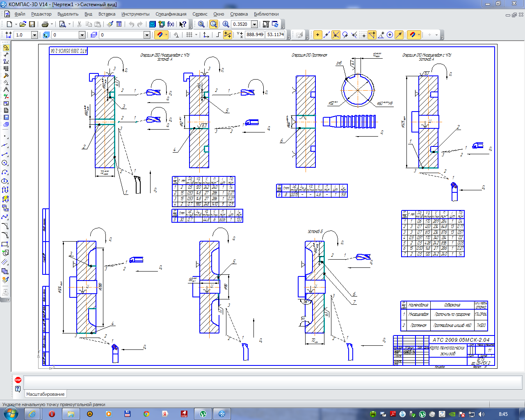Image resolution: width=525 pixels, height=420 pixels.
Task: Select the Масштабирование tab
Action: click(45, 394)
